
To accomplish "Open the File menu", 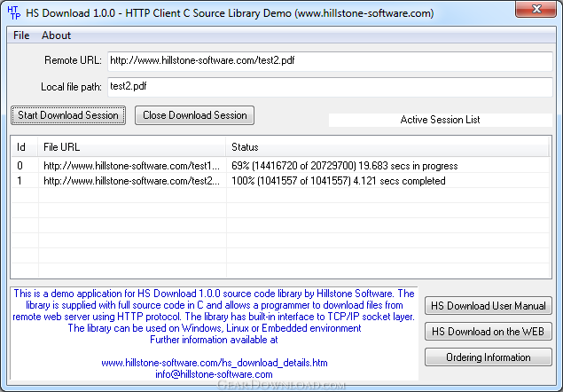I will [21, 35].
